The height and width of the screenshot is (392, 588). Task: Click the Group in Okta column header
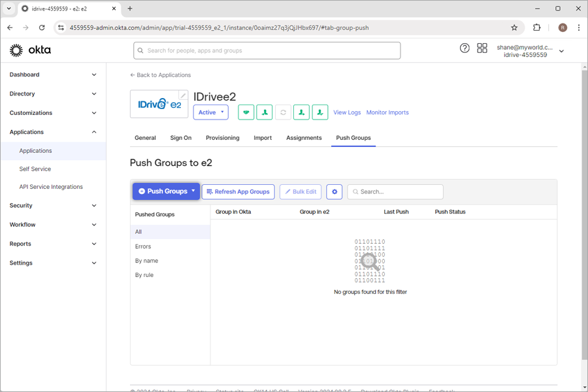233,212
